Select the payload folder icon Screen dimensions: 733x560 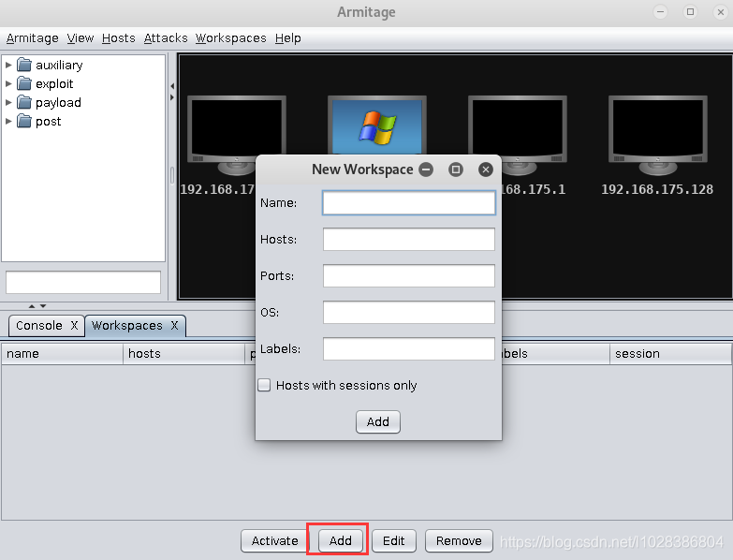(x=24, y=102)
